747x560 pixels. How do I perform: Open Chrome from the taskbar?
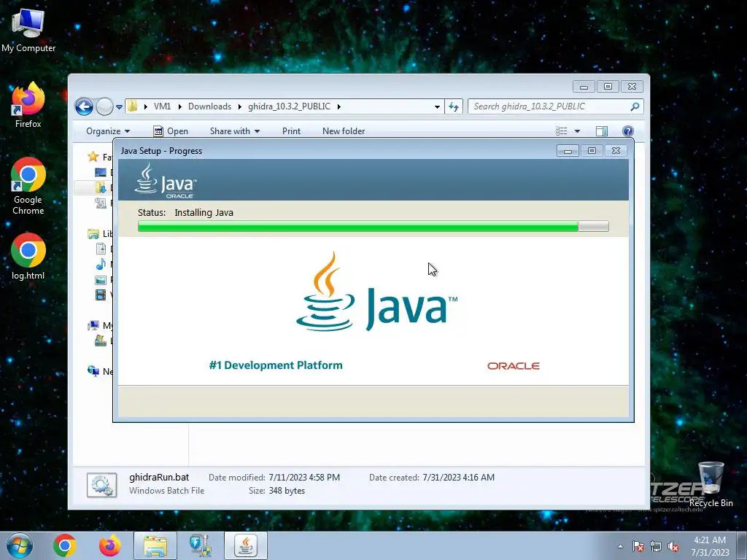pyautogui.click(x=65, y=545)
